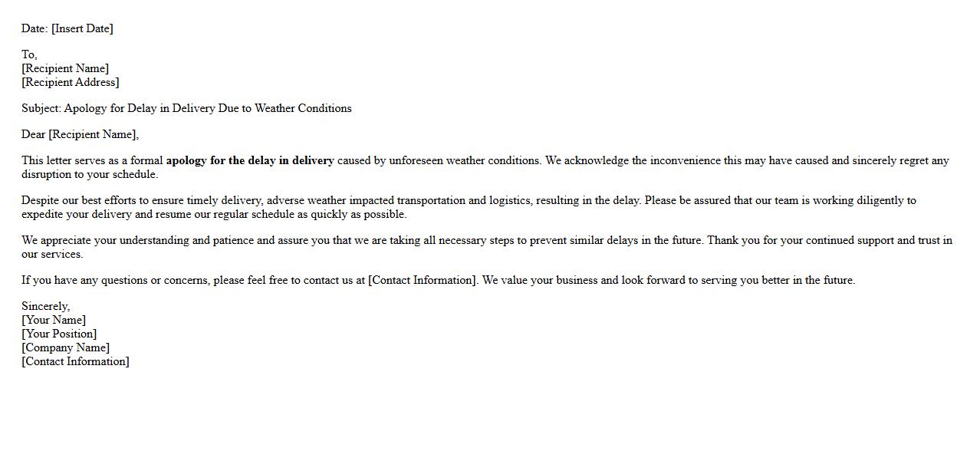Click the "[Insert Date]" placeholder
Screen dimensions: 980x461
coord(82,28)
